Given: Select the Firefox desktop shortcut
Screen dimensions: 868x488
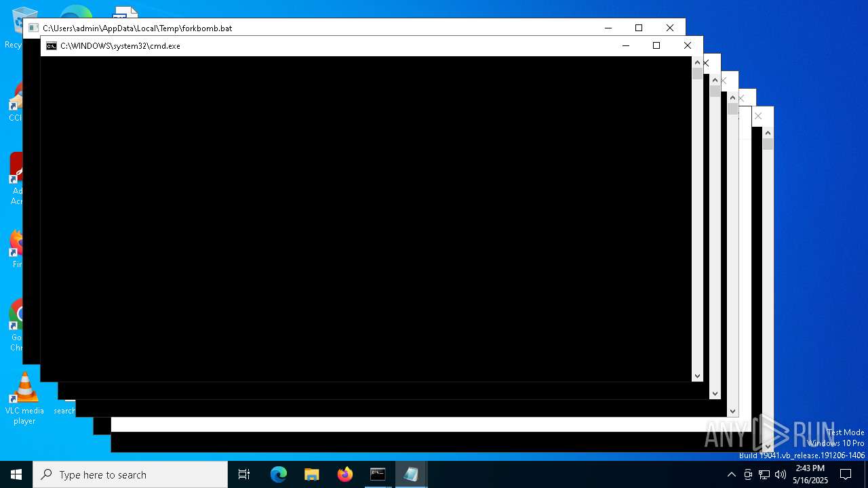Looking at the screenshot, I should point(16,249).
